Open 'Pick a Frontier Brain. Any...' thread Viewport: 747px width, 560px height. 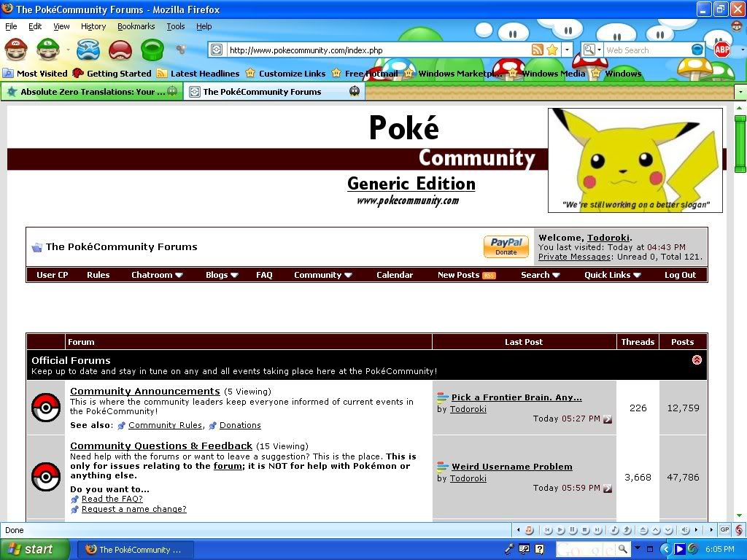click(516, 397)
